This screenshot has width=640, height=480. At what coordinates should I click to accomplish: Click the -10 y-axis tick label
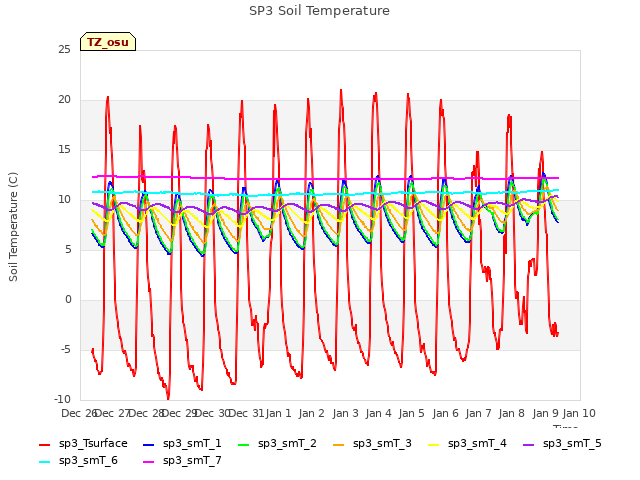pyautogui.click(x=62, y=400)
